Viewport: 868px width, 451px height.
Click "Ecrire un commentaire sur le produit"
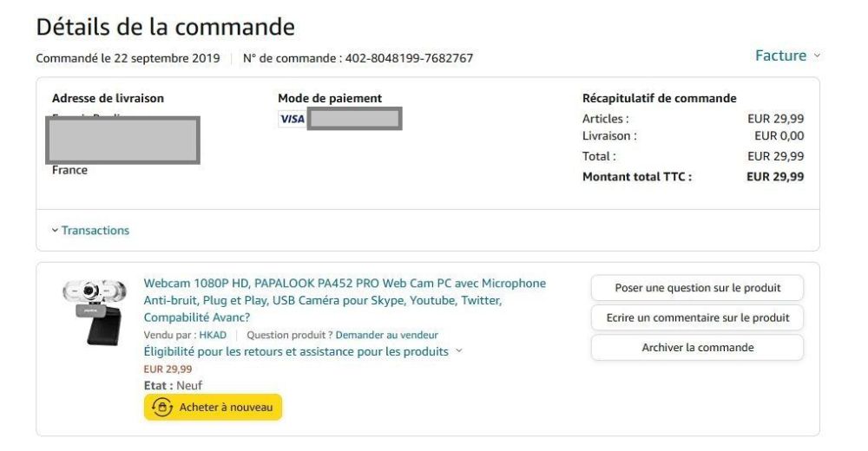(x=697, y=317)
